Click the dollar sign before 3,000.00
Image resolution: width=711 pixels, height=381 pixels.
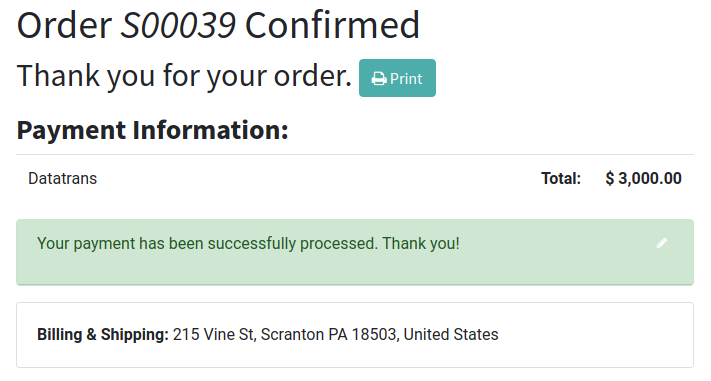click(610, 178)
